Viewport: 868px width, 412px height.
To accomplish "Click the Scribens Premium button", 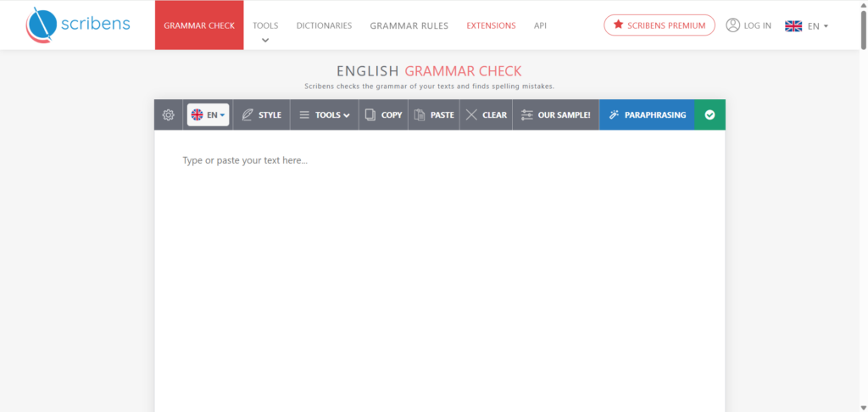I will click(659, 25).
